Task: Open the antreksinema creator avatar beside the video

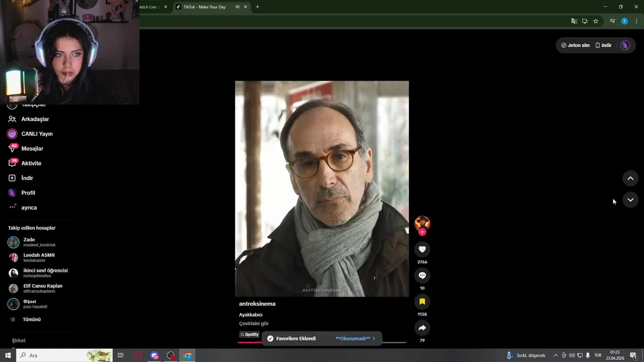Action: [x=422, y=223]
